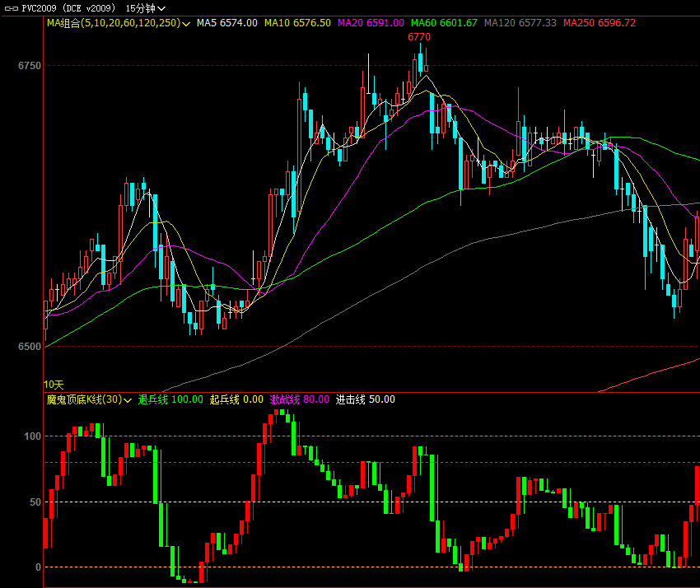
Task: Select the PVC2009 (DCE v2009) contract title
Action: [68, 8]
